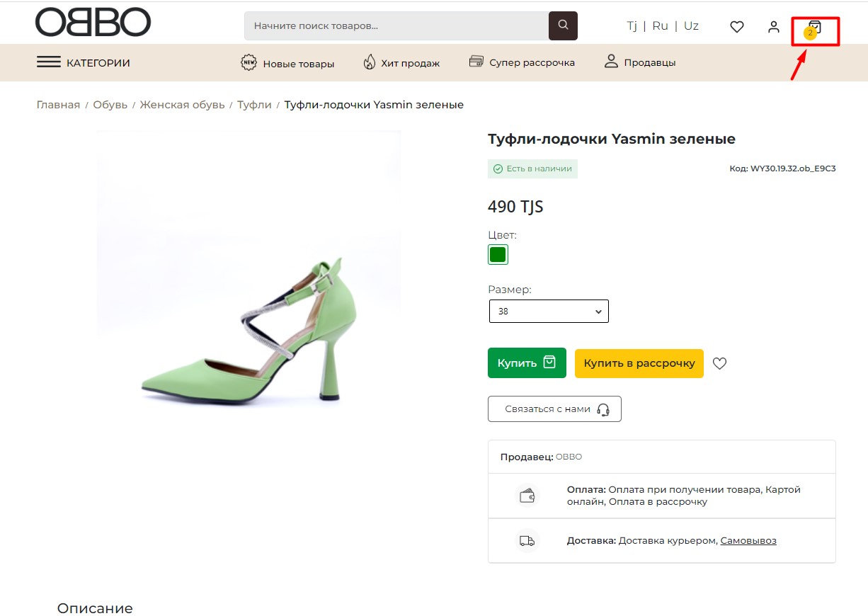Open Хит продаж with the flame icon

401,63
